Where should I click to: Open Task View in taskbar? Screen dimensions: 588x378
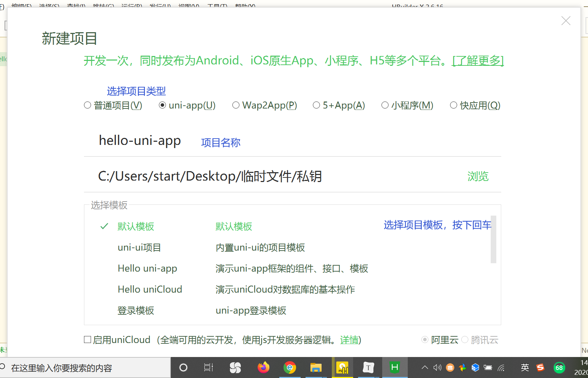click(x=209, y=367)
